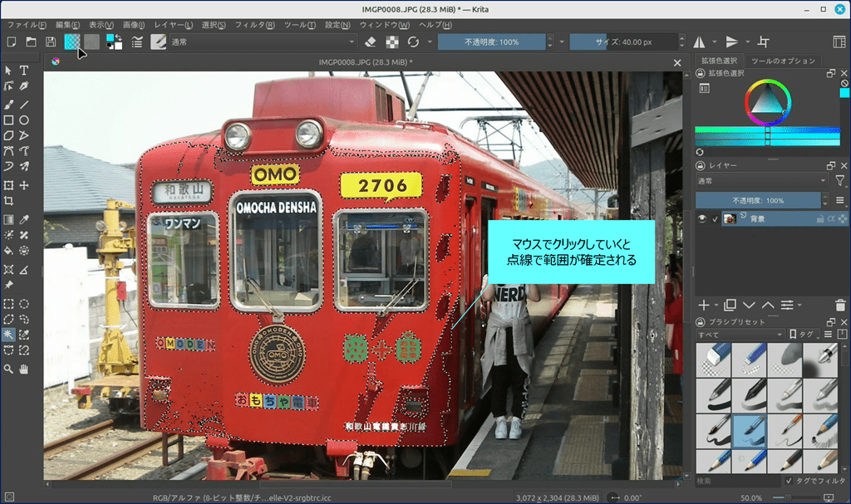Select the Crop tool
The height and width of the screenshot is (504, 851).
click(8, 201)
